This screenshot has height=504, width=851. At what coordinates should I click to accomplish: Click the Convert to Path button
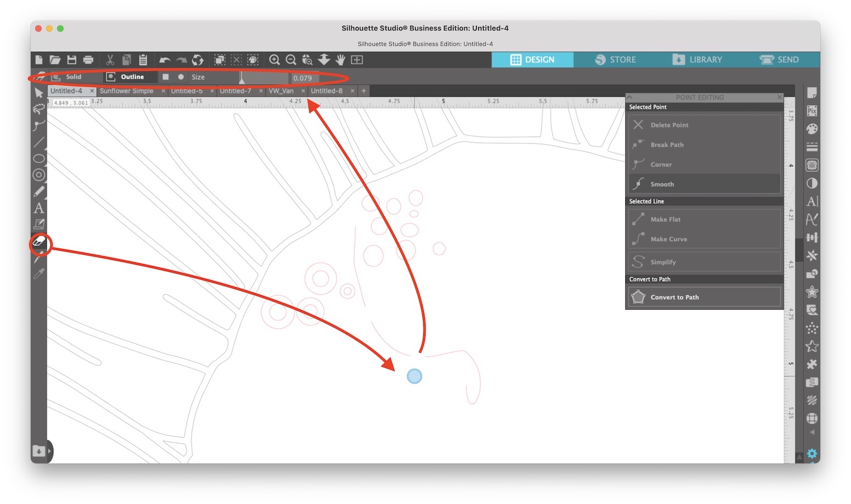coord(704,297)
